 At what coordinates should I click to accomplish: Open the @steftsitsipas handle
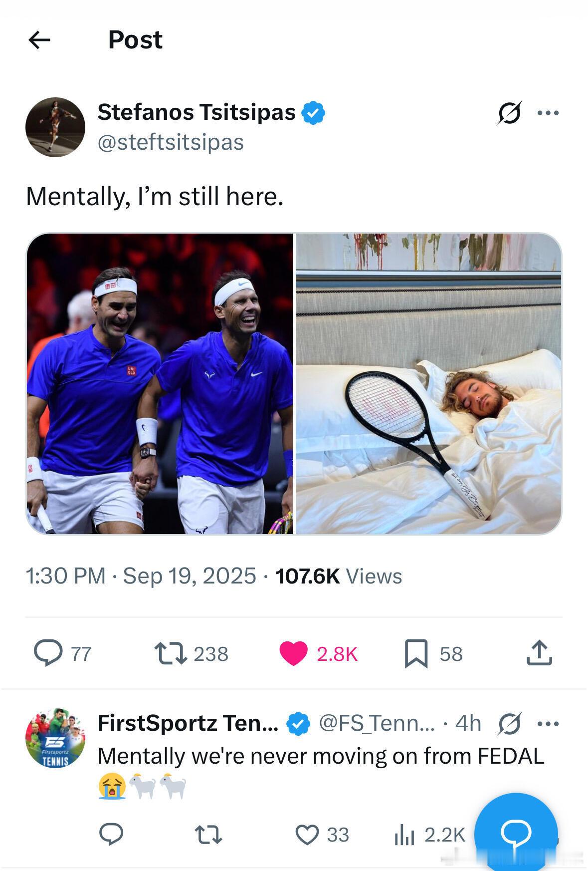click(171, 142)
